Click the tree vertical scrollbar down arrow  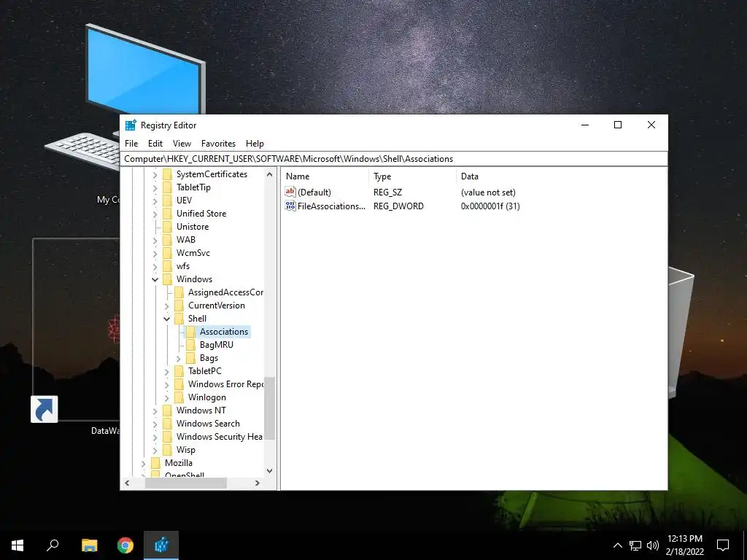(270, 471)
